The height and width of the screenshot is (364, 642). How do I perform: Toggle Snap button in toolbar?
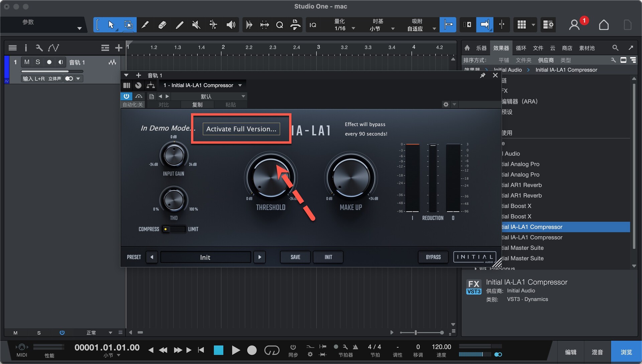point(448,24)
